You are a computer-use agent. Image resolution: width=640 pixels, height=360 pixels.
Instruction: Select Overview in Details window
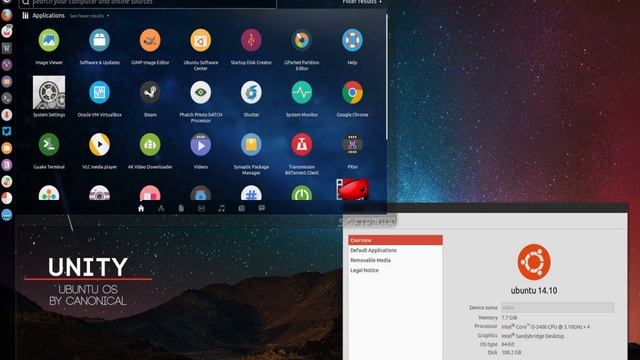coord(395,240)
